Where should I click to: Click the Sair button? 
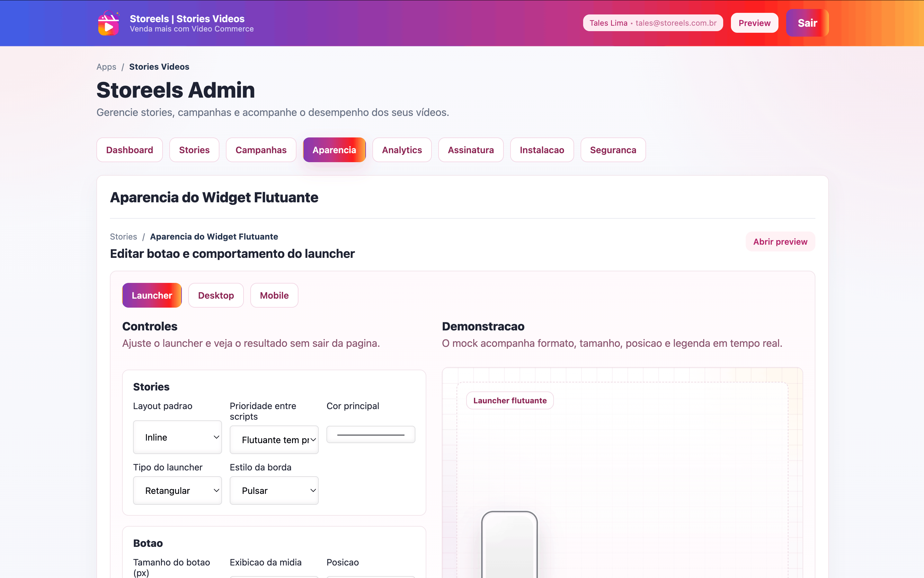click(x=807, y=22)
